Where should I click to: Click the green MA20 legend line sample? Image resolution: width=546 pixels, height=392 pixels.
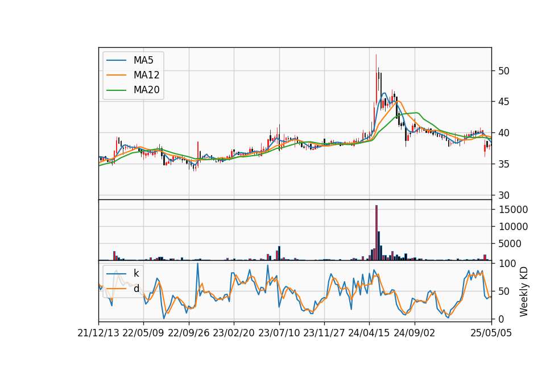tap(116, 90)
